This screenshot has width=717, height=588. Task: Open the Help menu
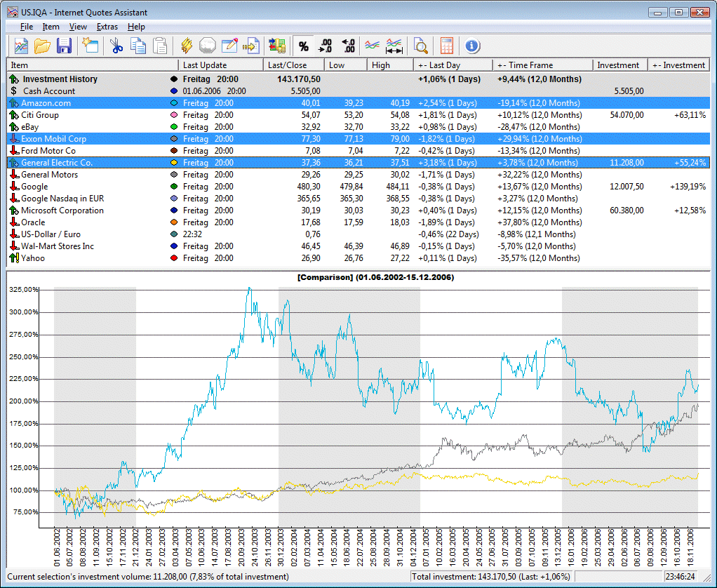pos(136,27)
